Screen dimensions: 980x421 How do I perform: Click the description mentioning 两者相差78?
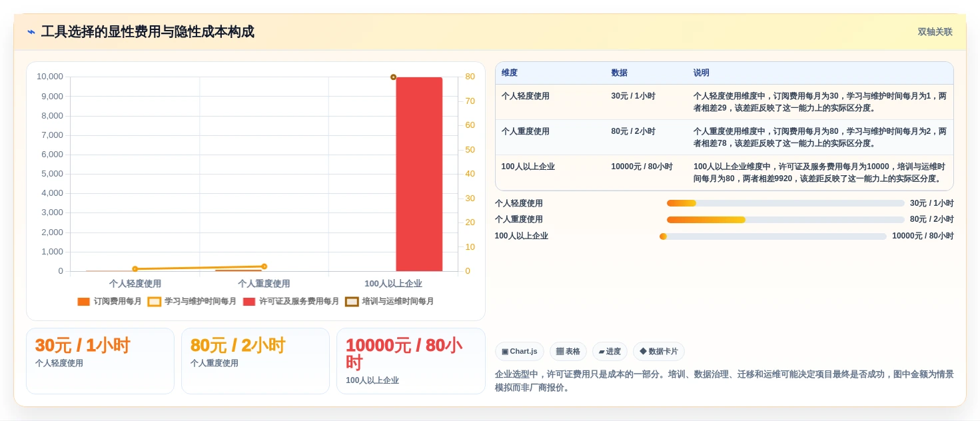(x=820, y=137)
